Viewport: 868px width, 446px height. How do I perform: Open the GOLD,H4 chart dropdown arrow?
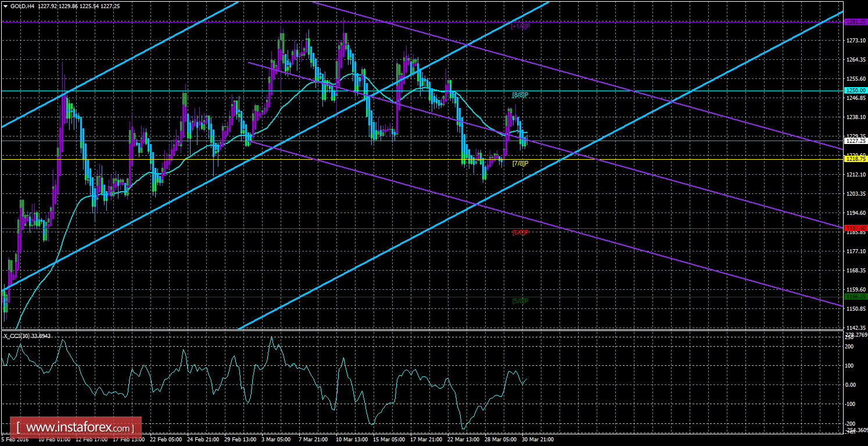(5, 6)
